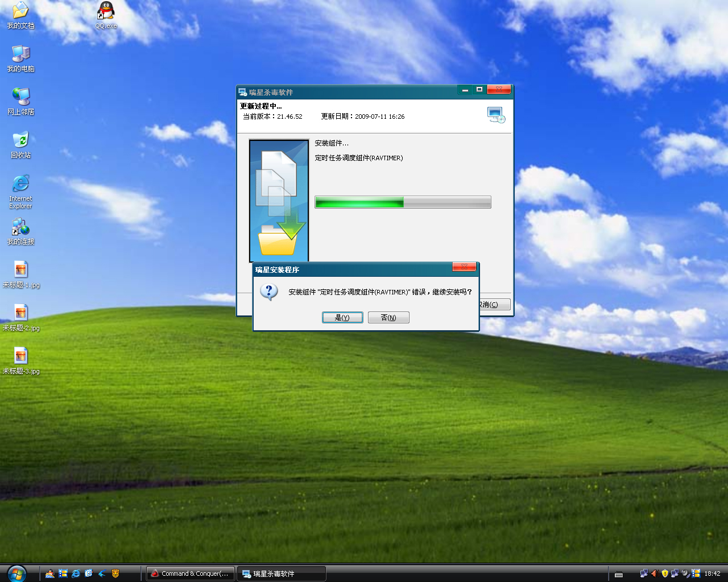The width and height of the screenshot is (728, 582).
Task: Click the blue bird icon in quick launch
Action: [x=102, y=573]
